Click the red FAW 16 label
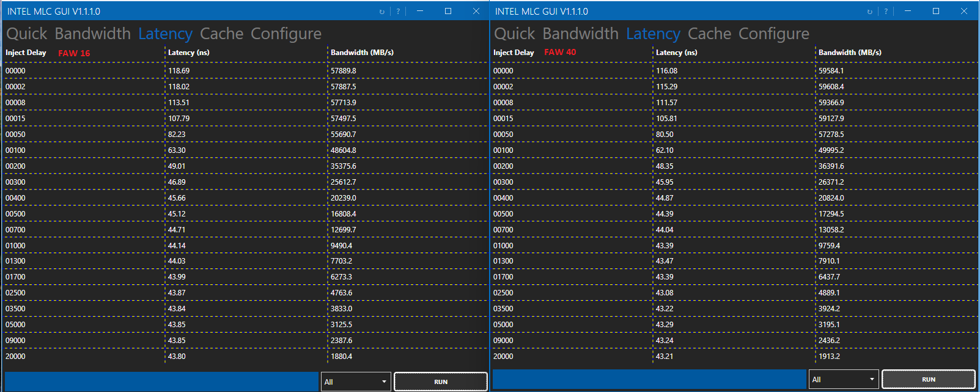The image size is (980, 392). pyautogui.click(x=74, y=53)
